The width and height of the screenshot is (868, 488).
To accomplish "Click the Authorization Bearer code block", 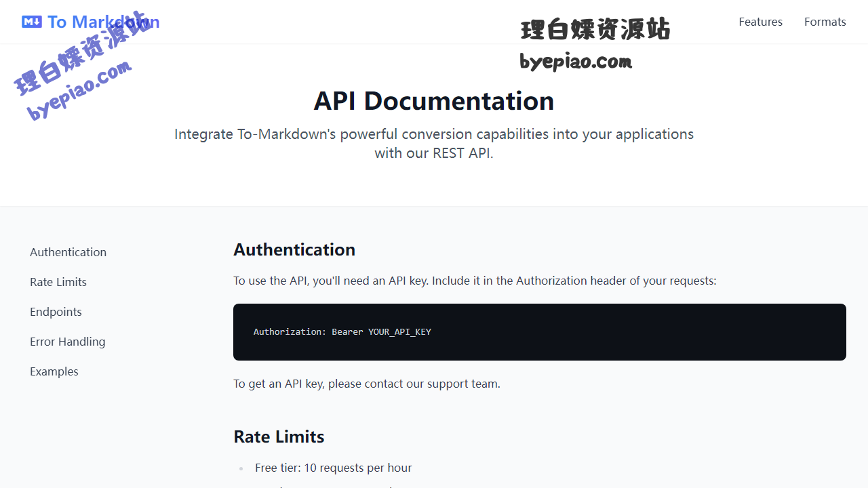I will pos(540,332).
